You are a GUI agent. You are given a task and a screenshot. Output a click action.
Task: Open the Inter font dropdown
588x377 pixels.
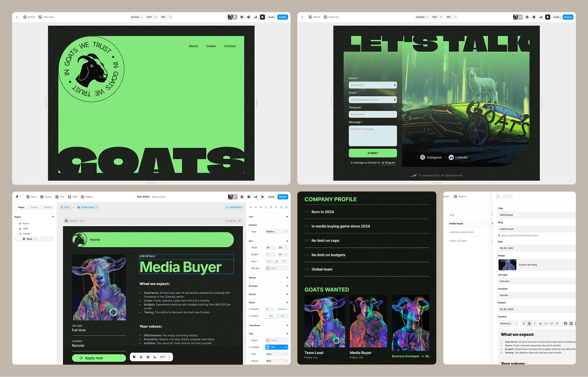tap(276, 354)
